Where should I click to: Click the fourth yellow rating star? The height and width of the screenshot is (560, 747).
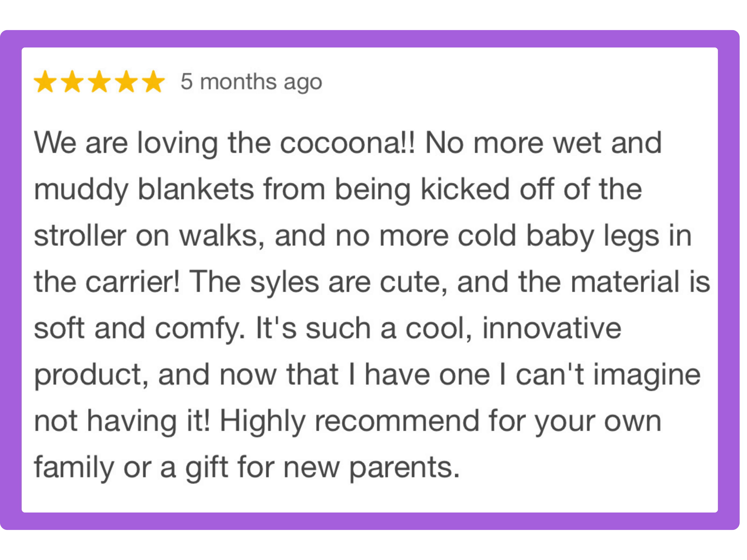click(x=127, y=82)
